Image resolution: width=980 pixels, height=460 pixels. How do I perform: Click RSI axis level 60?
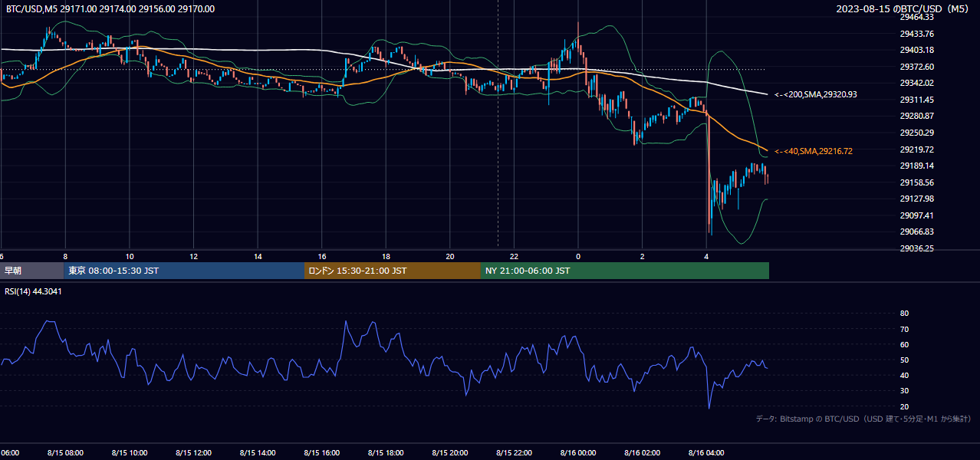click(x=904, y=344)
